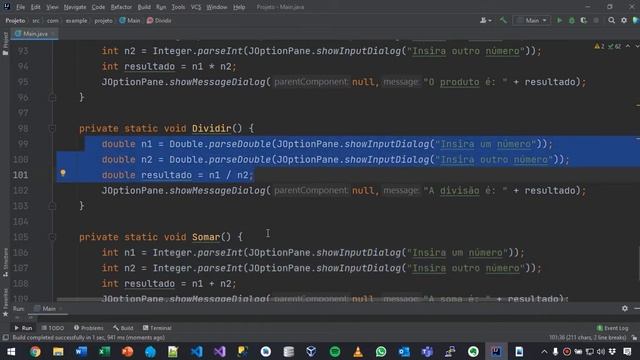Click on Somar method name at line 105
The width and height of the screenshot is (640, 360).
[206, 237]
